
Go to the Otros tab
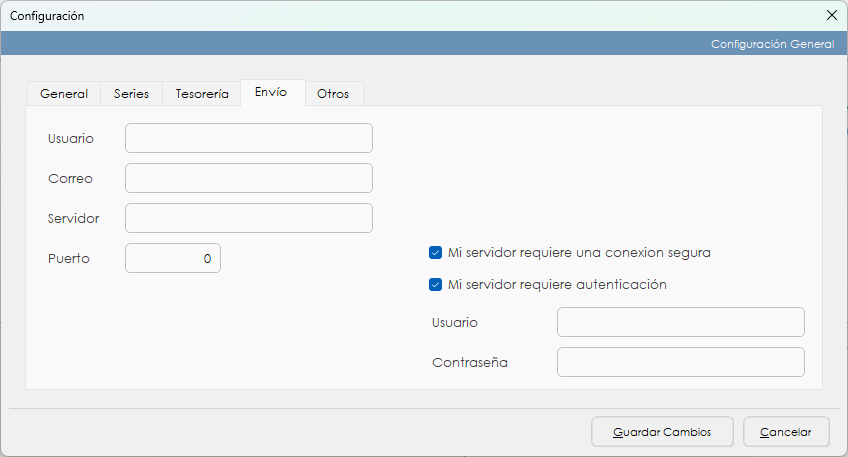[333, 93]
